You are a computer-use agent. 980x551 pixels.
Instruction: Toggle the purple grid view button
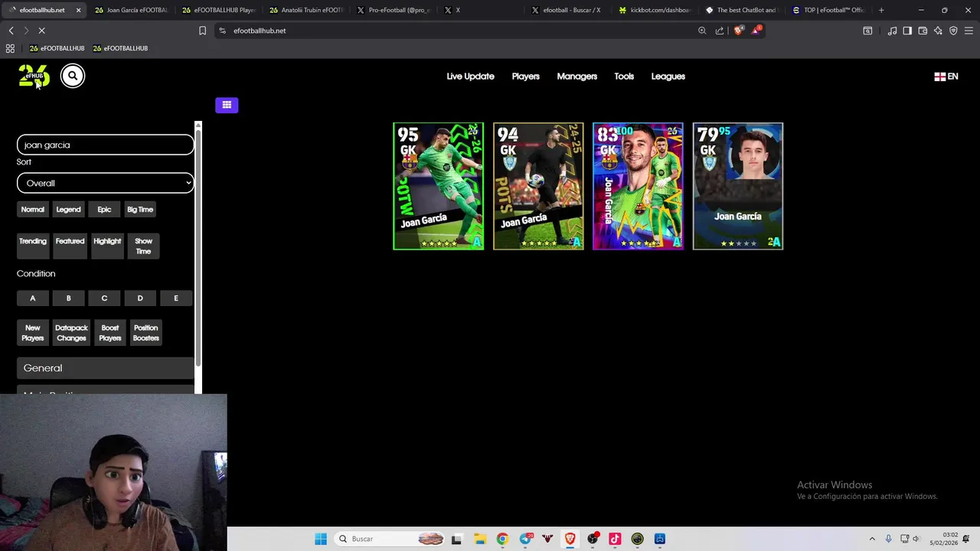coord(227,105)
